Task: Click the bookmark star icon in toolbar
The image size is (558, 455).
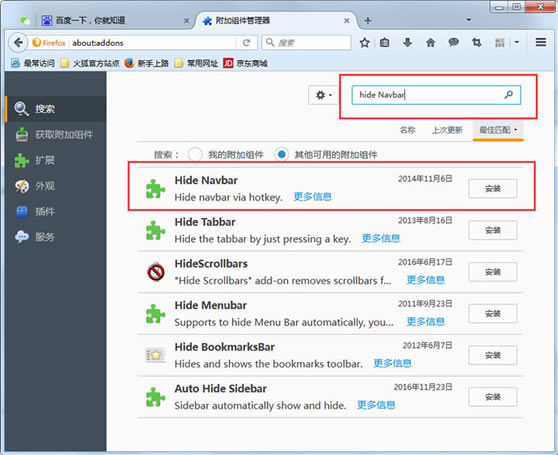Action: 364,43
